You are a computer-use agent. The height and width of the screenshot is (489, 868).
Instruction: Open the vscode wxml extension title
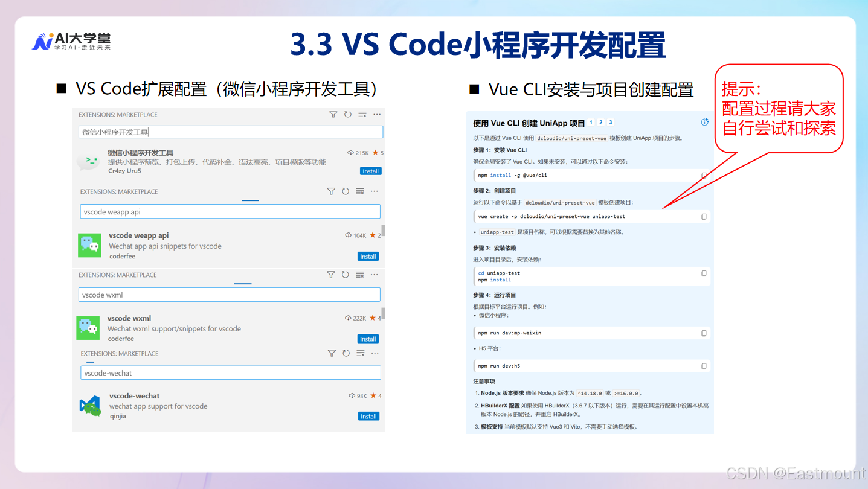(129, 318)
